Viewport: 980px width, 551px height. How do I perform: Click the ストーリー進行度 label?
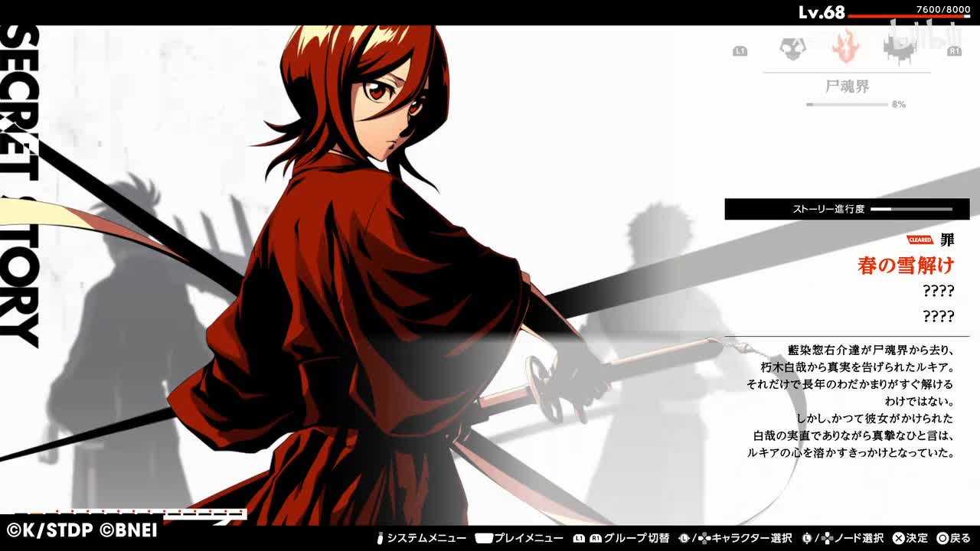pyautogui.click(x=828, y=209)
